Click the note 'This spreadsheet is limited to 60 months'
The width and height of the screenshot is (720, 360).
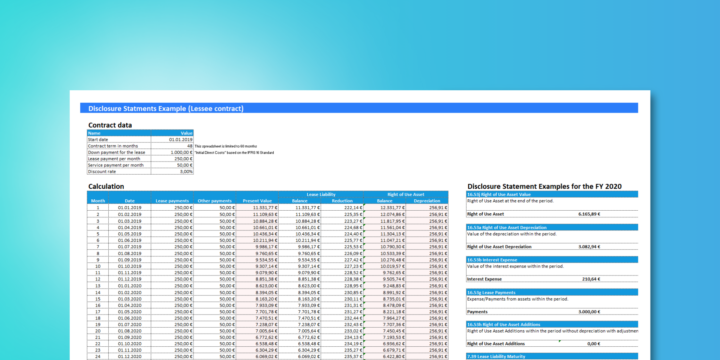[225, 146]
